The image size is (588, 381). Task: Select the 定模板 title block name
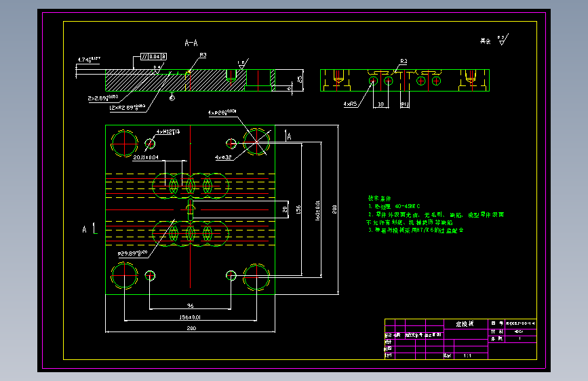465,323
